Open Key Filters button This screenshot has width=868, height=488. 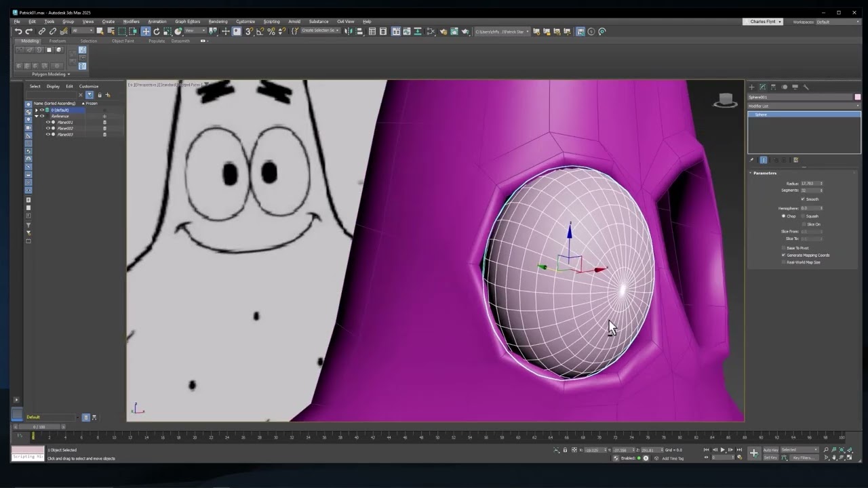tap(804, 457)
